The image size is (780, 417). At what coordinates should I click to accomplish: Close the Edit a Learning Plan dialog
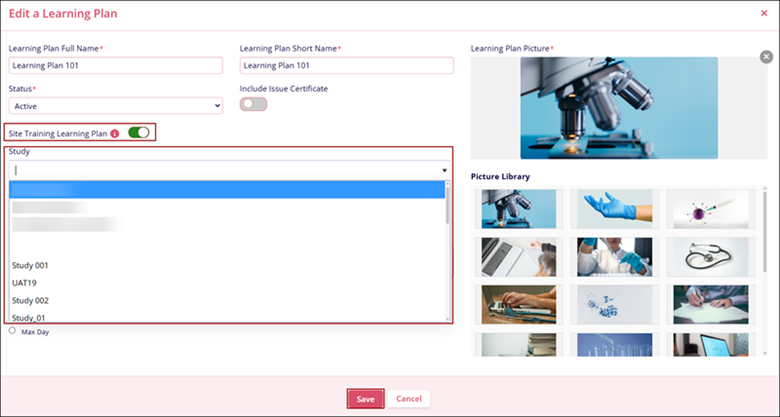764,12
